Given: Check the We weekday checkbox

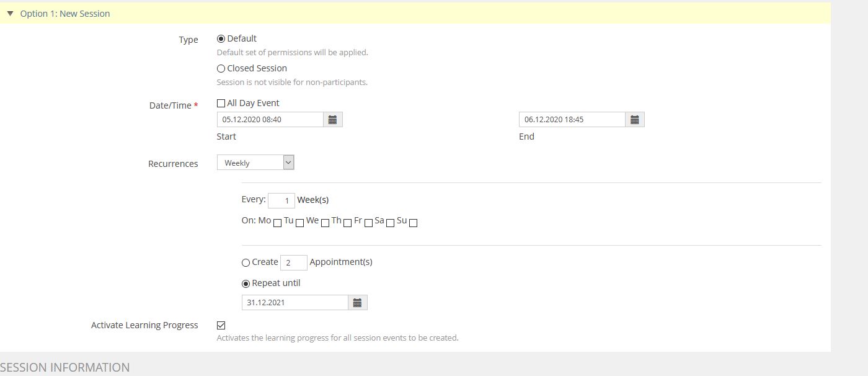Looking at the screenshot, I should point(325,223).
